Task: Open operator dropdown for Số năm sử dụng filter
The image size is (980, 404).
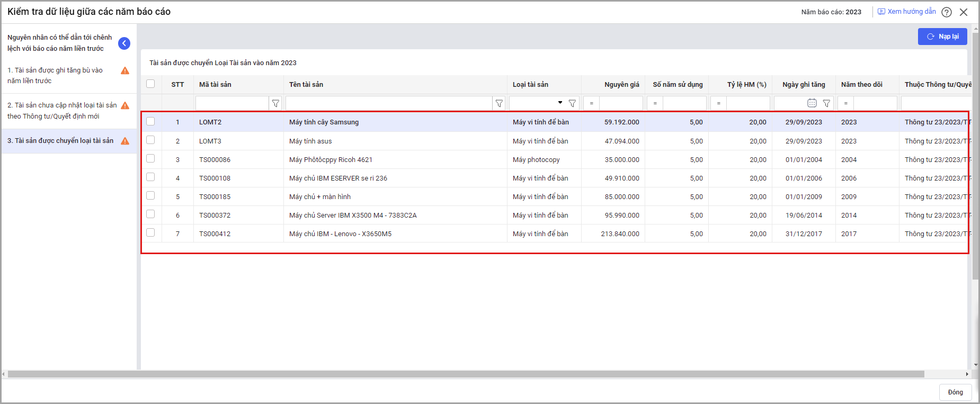Action: point(655,103)
